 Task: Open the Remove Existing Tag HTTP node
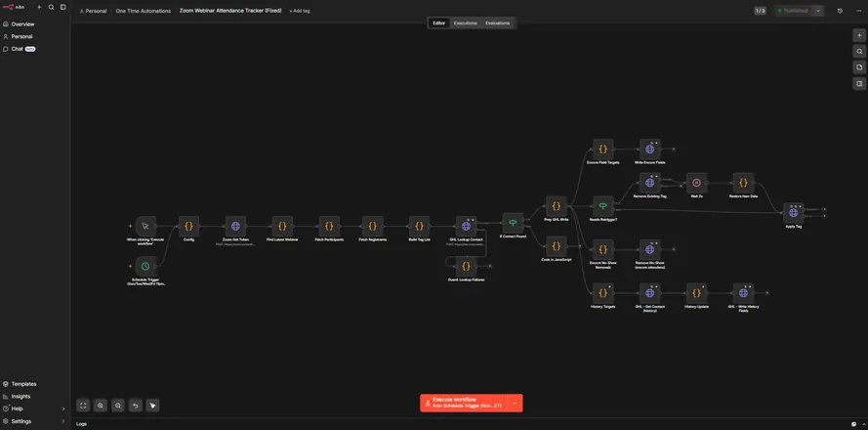point(650,183)
